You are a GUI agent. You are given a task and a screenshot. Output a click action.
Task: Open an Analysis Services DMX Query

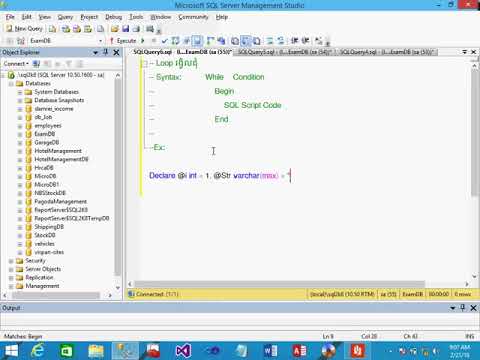coord(77,29)
